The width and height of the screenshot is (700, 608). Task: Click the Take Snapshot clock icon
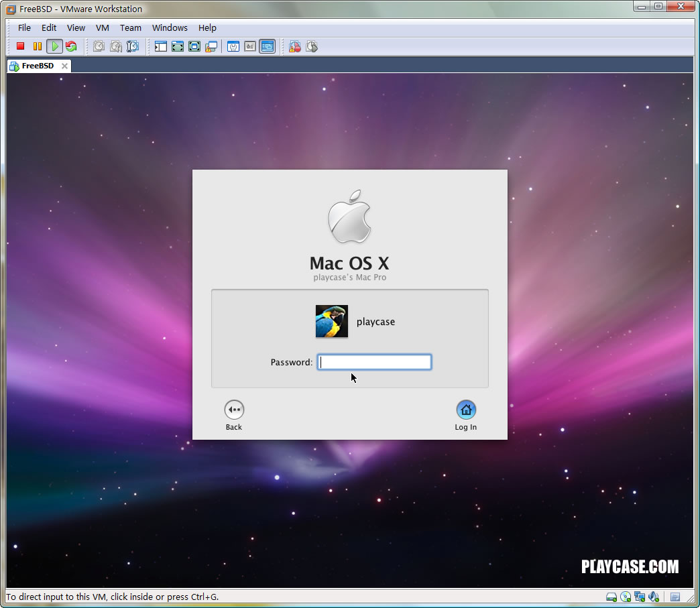[99, 46]
